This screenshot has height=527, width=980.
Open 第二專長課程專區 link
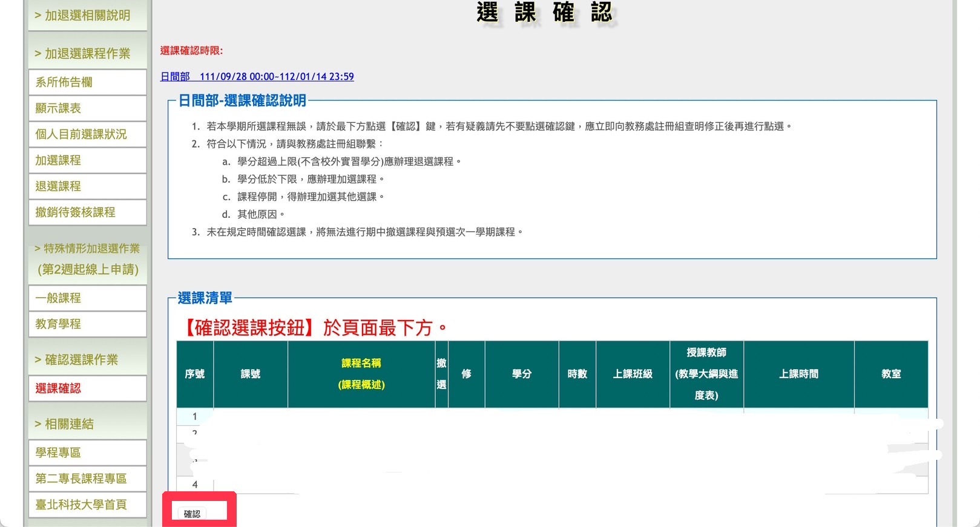pos(88,479)
